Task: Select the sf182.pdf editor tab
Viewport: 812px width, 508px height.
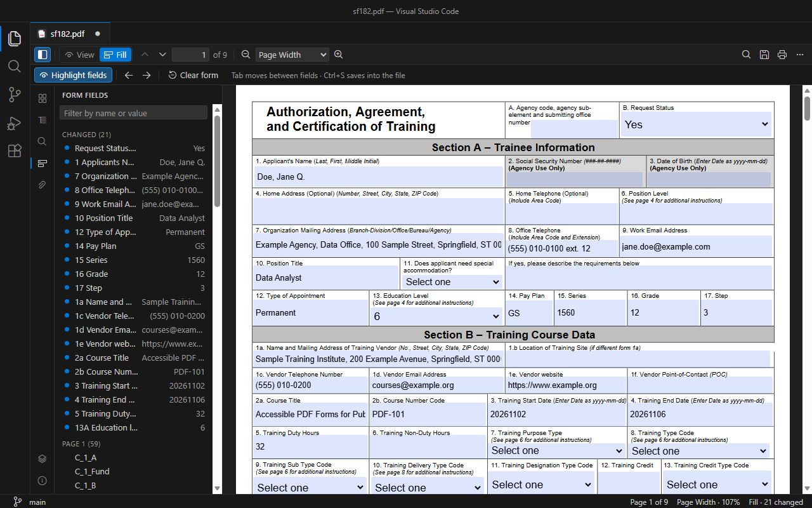Action: click(x=69, y=34)
